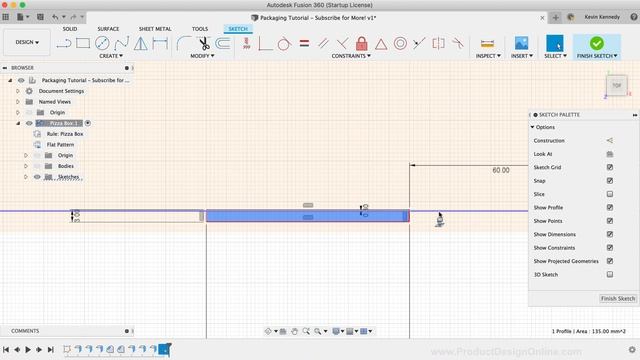Toggle the Show Dimensions checkbox
640x360 pixels.
(610, 234)
